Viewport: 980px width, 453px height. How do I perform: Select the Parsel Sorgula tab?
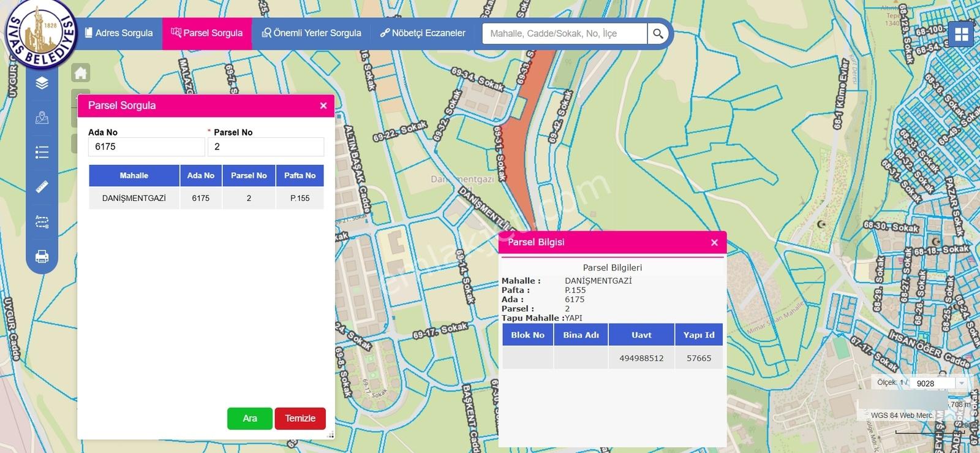(207, 33)
